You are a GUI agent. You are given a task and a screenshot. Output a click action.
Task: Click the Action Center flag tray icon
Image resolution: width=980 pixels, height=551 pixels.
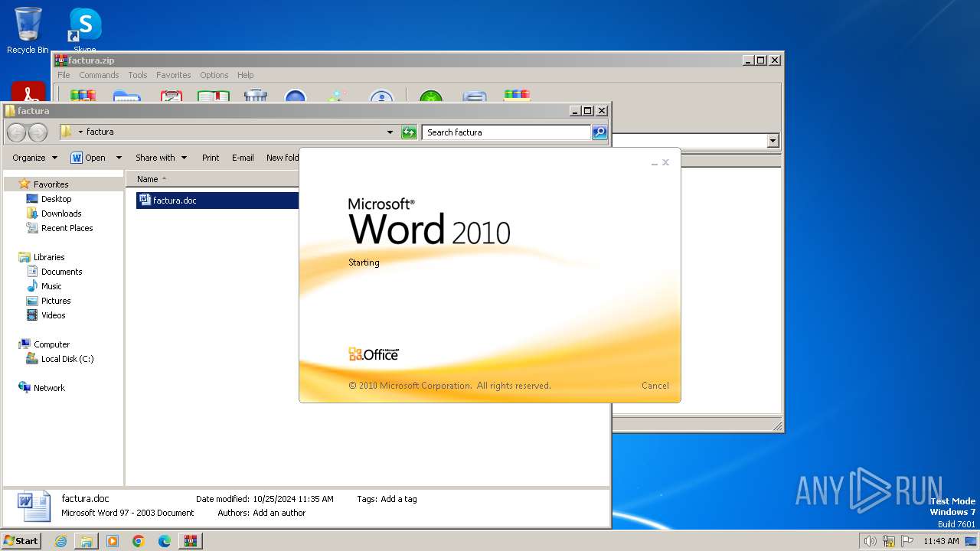tap(907, 541)
